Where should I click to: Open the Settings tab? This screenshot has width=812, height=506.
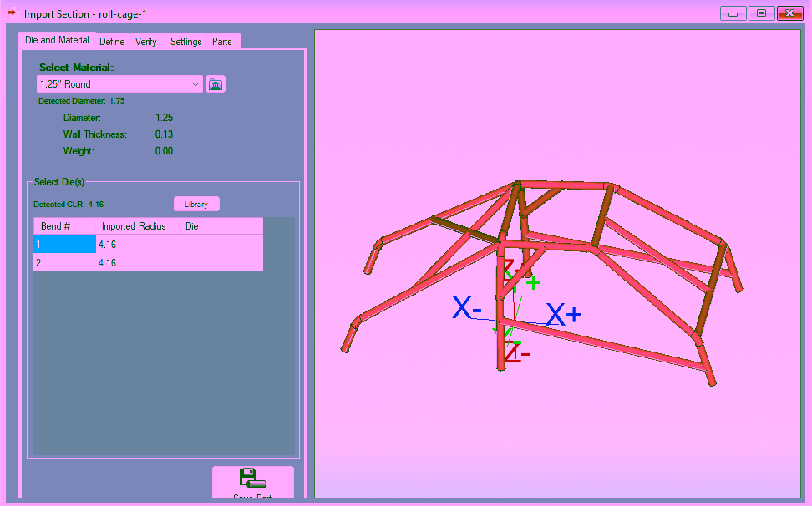pos(186,42)
